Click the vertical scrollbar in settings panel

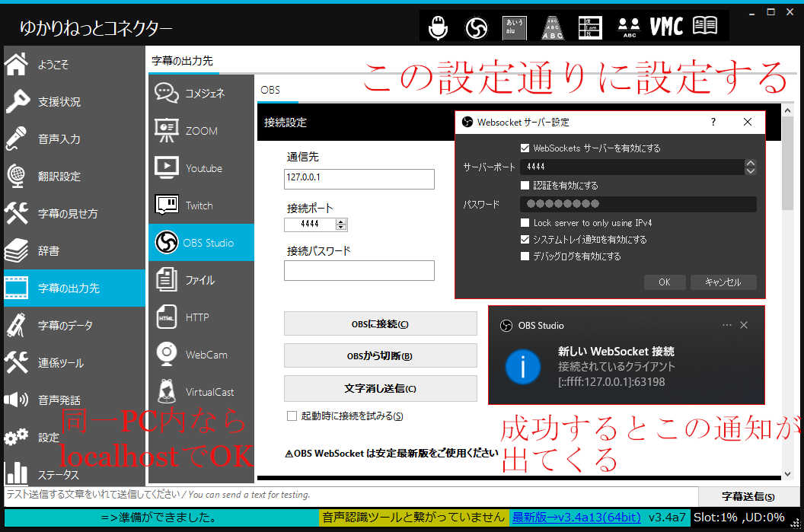[x=787, y=164]
